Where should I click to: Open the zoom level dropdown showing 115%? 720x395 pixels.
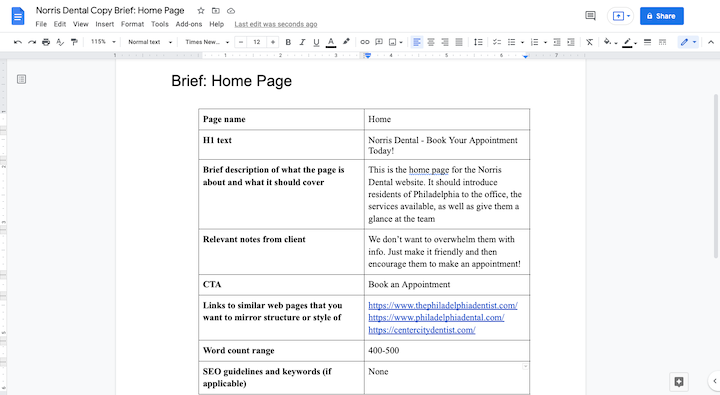click(103, 42)
